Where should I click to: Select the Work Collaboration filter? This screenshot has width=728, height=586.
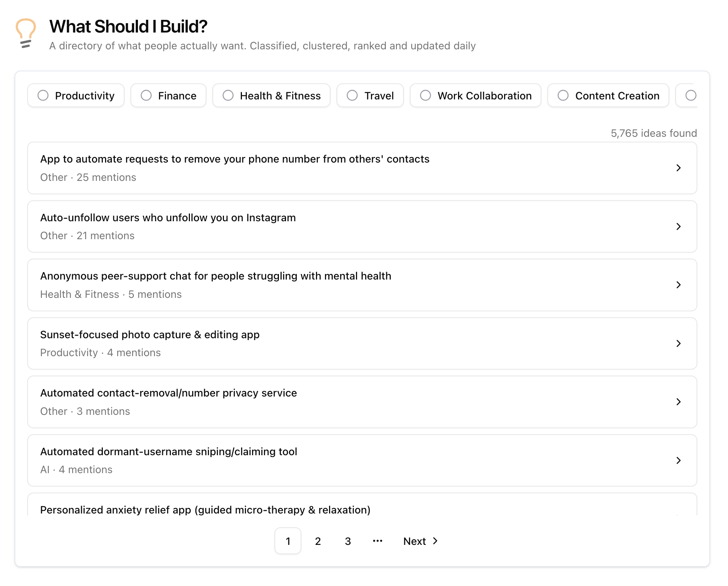[425, 95]
